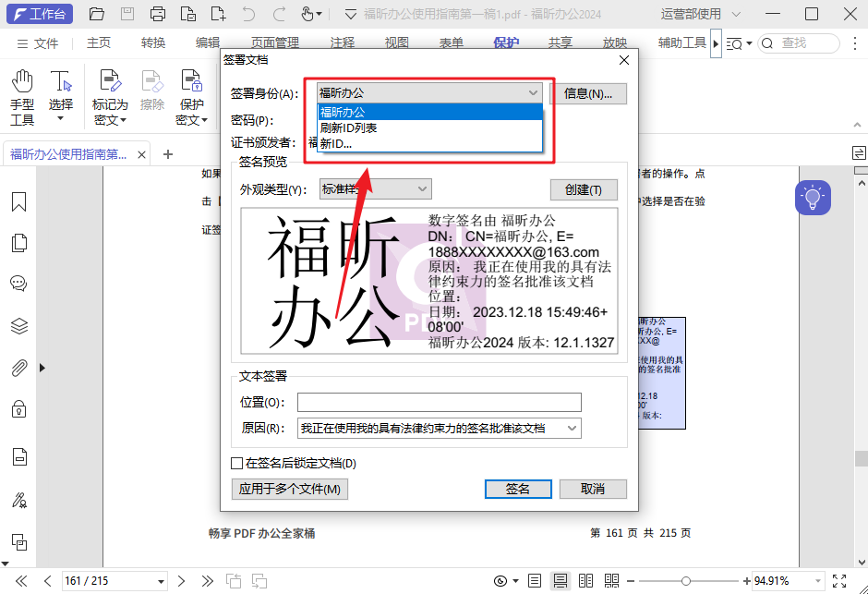Open the comments panel in the sidebar
Image resolution: width=868 pixels, height=594 pixels.
pyautogui.click(x=19, y=283)
